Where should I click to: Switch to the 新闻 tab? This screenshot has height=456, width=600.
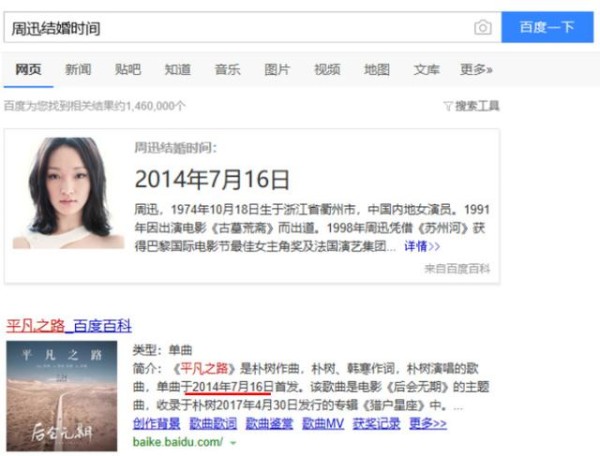pos(78,70)
